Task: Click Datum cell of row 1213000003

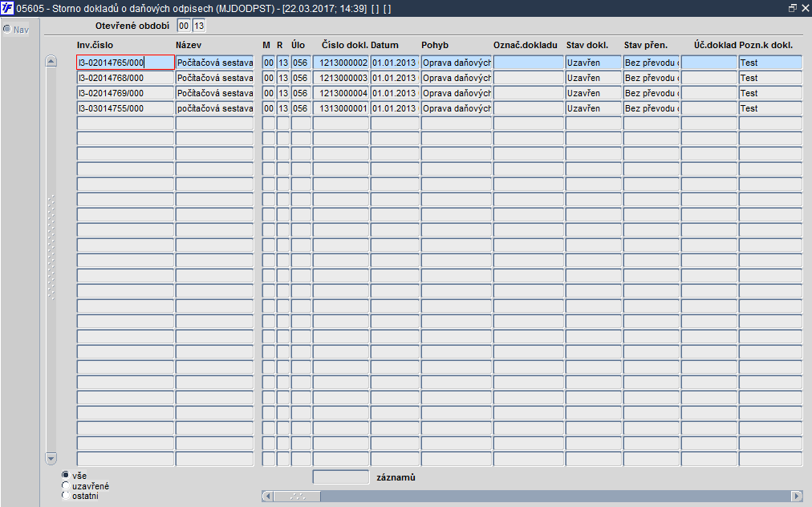Action: (395, 78)
